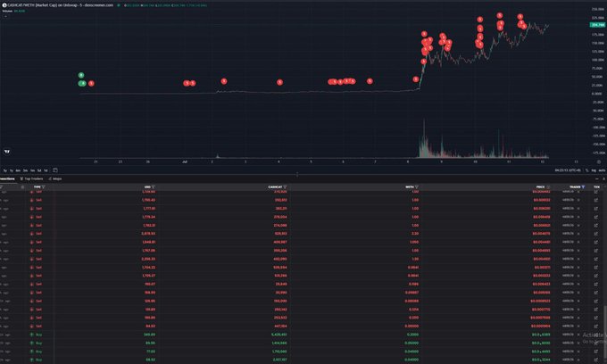Set chart range to 3m
The width and height of the screenshot is (607, 364).
25,170
